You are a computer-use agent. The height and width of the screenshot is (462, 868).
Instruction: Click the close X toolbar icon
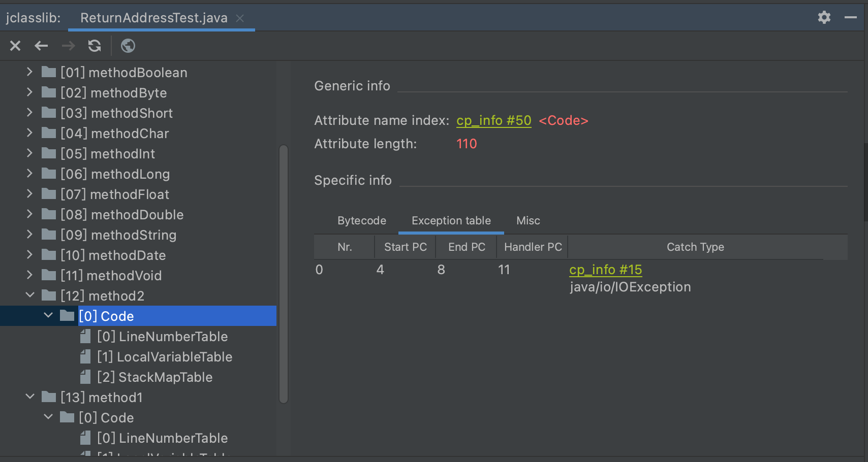15,46
